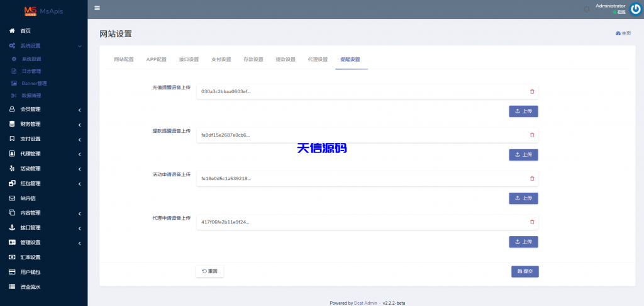This screenshot has height=306, width=644.
Task: Click the 内容管理 copy icon
Action: point(12,213)
